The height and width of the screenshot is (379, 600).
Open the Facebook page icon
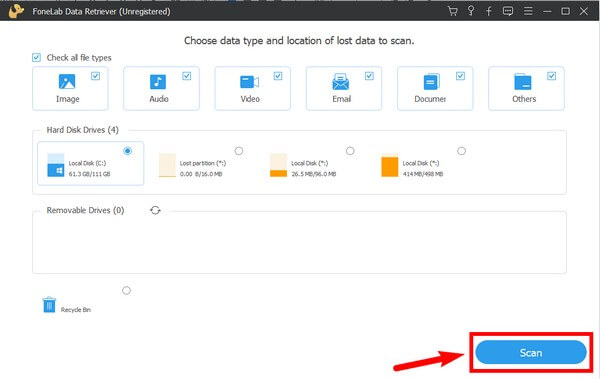(x=489, y=11)
